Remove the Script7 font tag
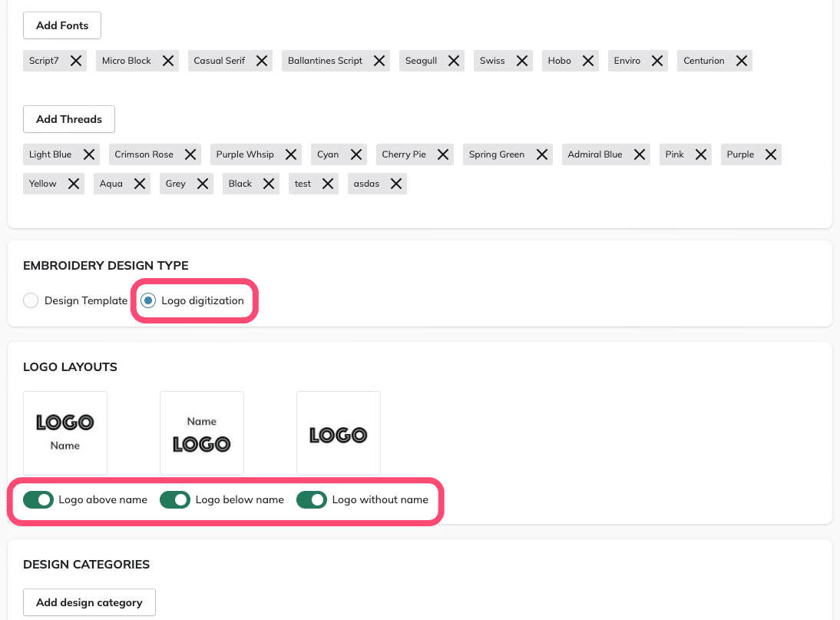 click(x=76, y=61)
